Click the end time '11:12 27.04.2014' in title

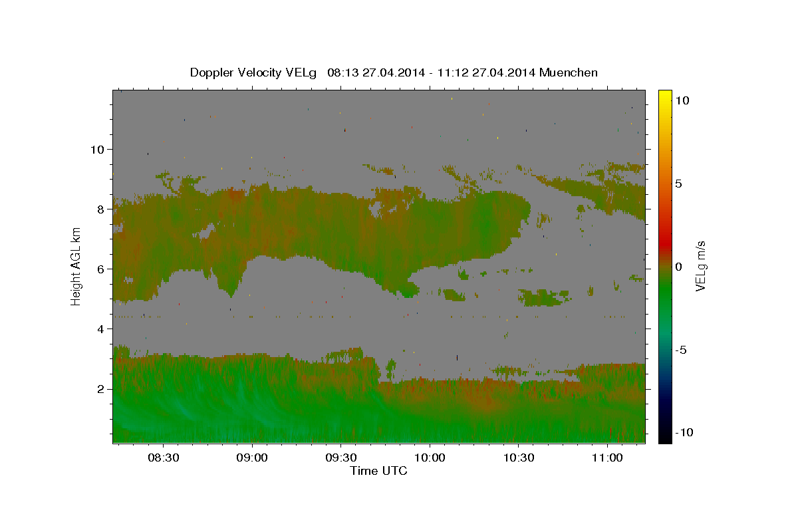coord(486,72)
